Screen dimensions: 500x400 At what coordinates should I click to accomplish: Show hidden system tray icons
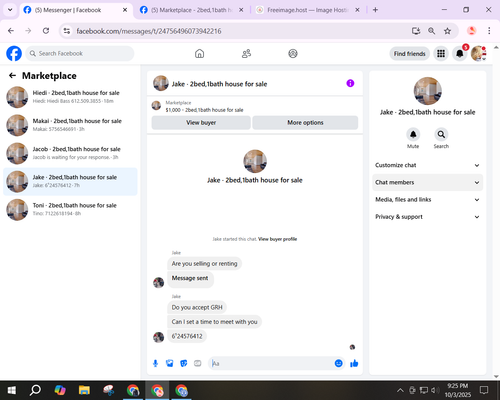(400, 390)
